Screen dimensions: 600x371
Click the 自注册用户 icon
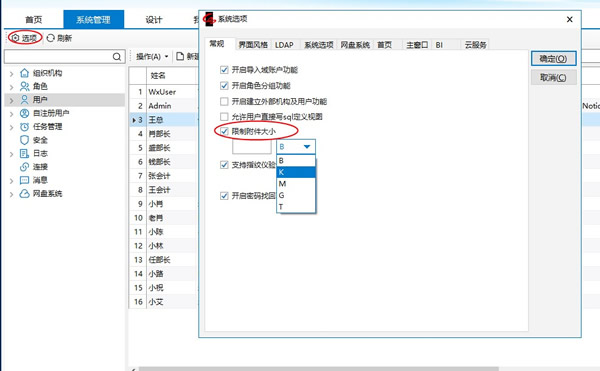[24, 113]
